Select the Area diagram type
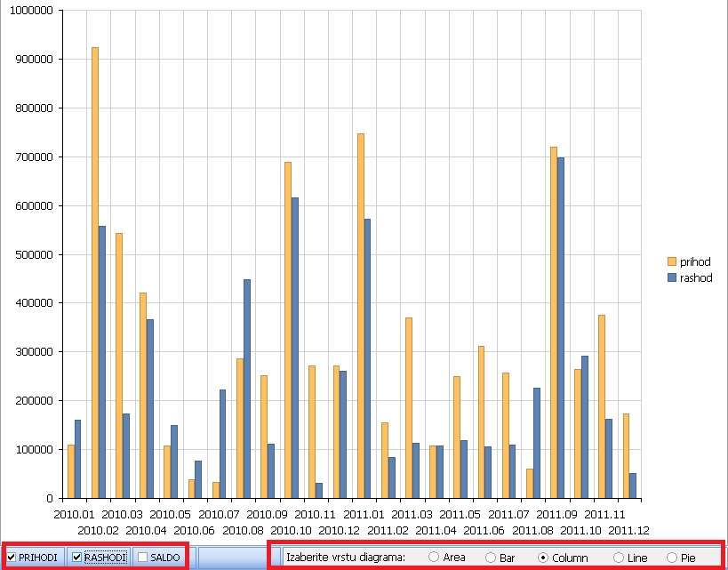 [x=434, y=558]
